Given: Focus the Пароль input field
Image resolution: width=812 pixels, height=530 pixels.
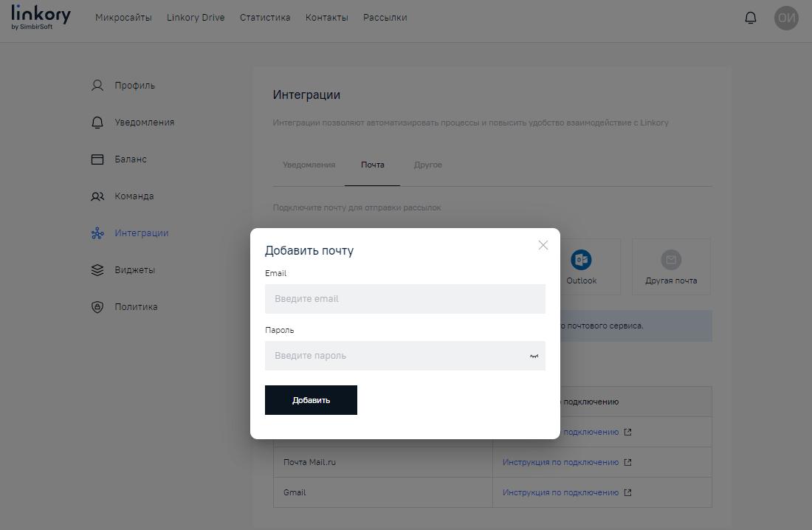Looking at the screenshot, I should tap(395, 356).
